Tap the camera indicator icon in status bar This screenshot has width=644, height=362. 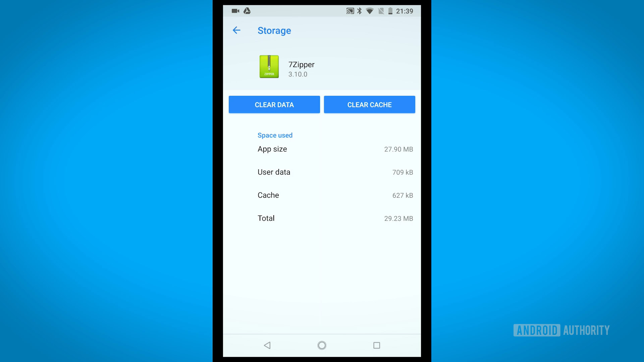point(235,11)
